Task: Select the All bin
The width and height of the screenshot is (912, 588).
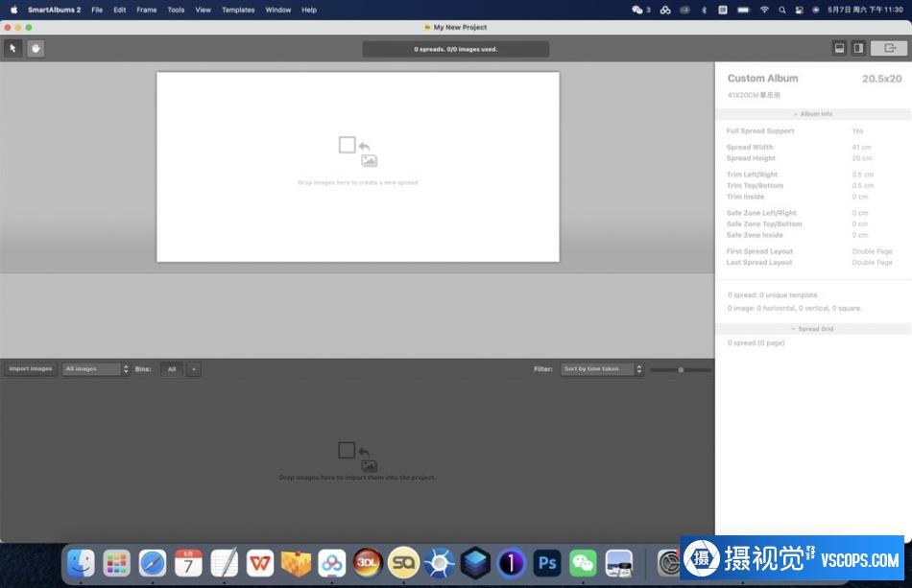Action: (x=172, y=369)
